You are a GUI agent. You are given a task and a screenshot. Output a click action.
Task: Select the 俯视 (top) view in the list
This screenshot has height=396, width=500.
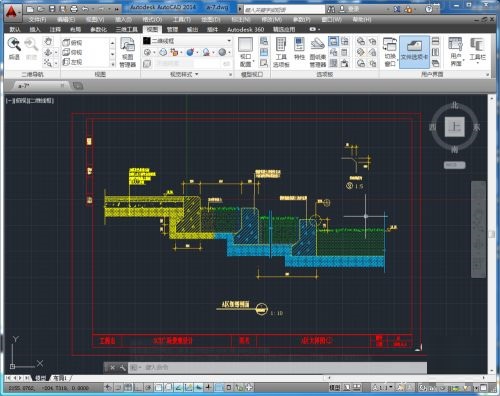[x=72, y=42]
